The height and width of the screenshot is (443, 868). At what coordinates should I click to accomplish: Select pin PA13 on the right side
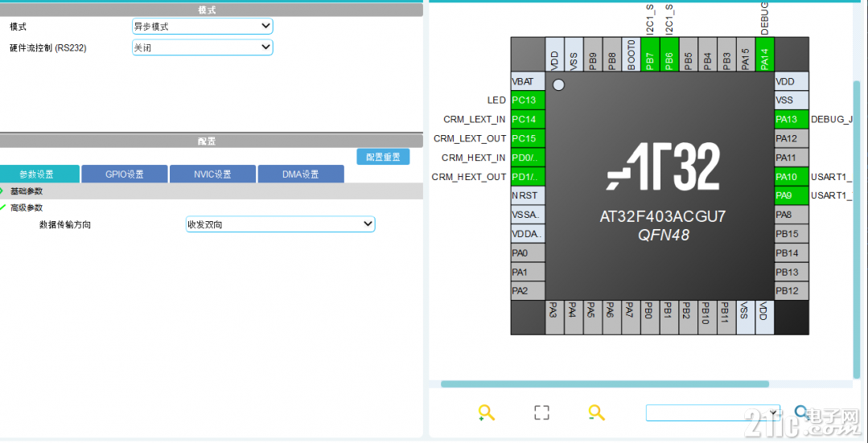tap(791, 119)
